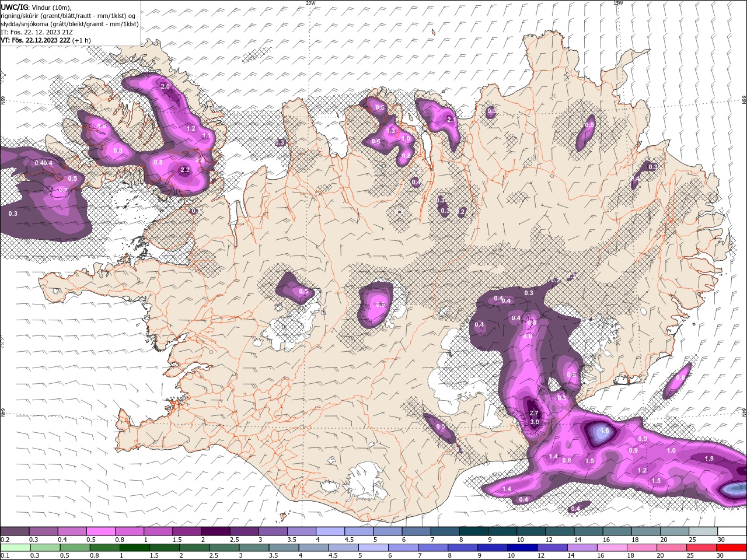Click the 2.2 value in the Westfjords area
Screen dimensions: 747x560
click(185, 170)
